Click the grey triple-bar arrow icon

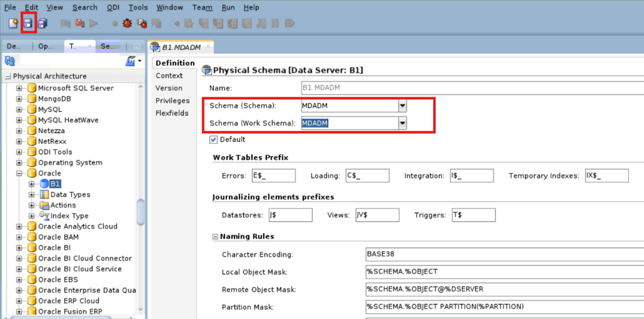[290, 23]
